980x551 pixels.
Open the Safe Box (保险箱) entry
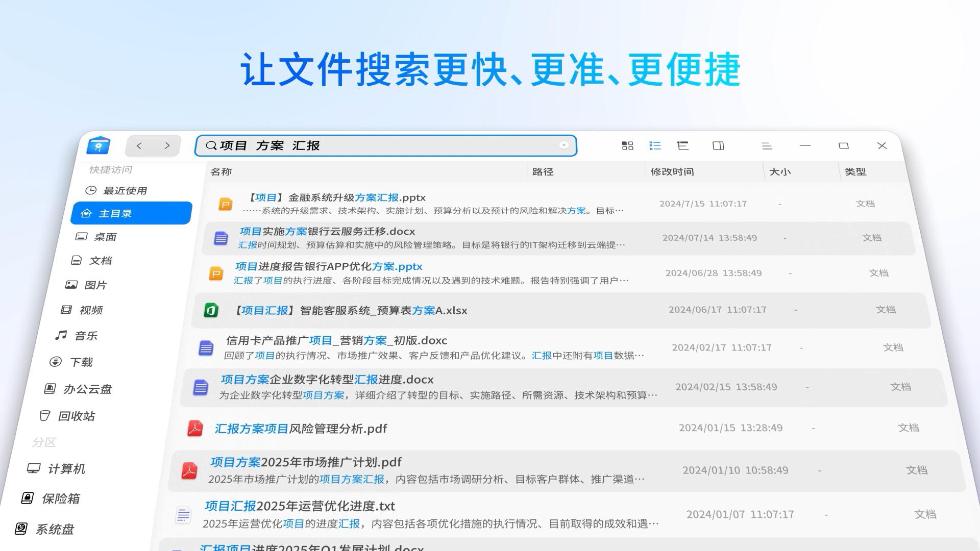pos(60,499)
